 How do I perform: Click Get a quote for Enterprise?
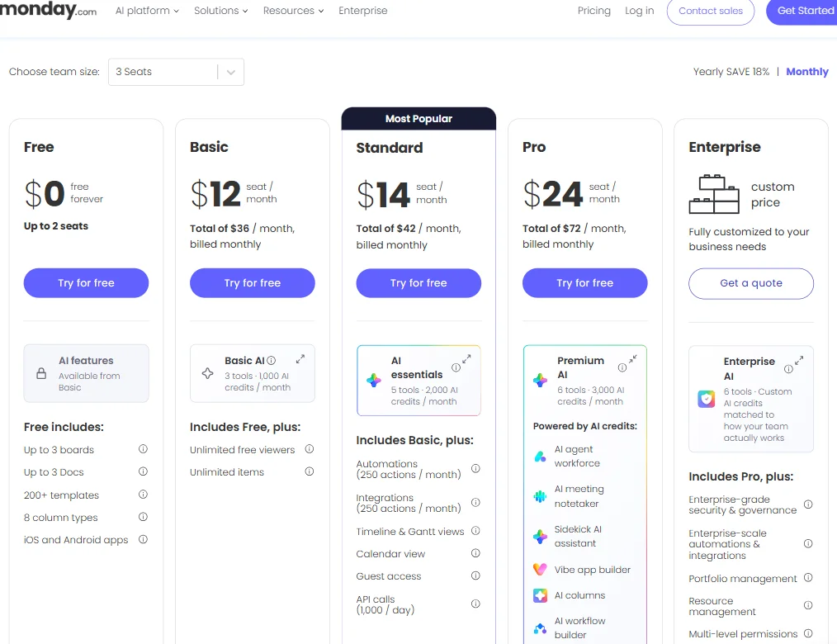751,283
